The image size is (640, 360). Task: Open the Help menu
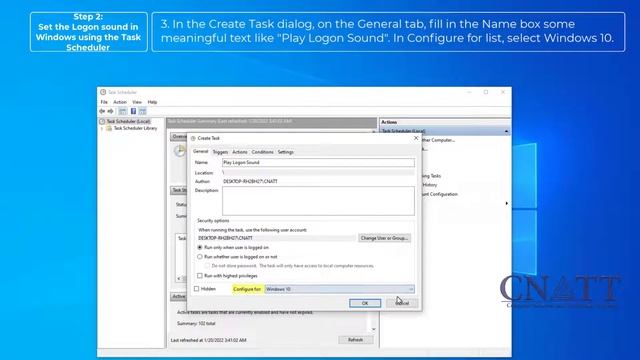point(152,102)
